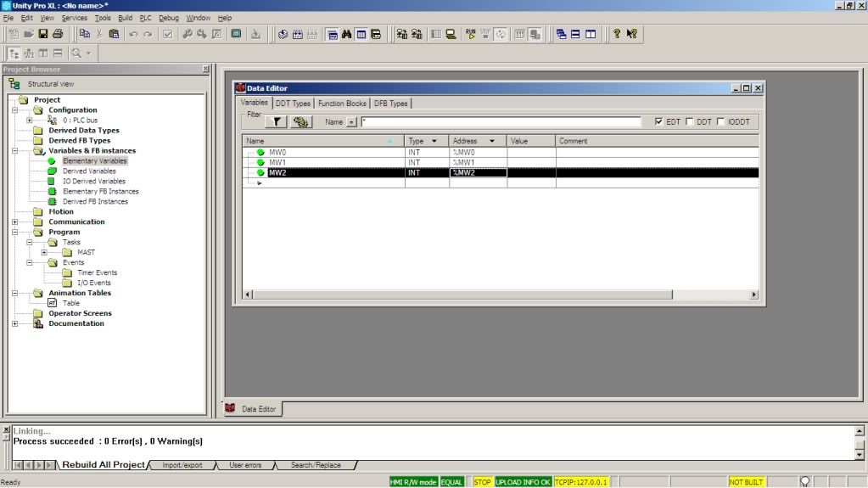This screenshot has width=868, height=488.
Task: Select Elementary FB Instances in the tree
Action: point(101,191)
